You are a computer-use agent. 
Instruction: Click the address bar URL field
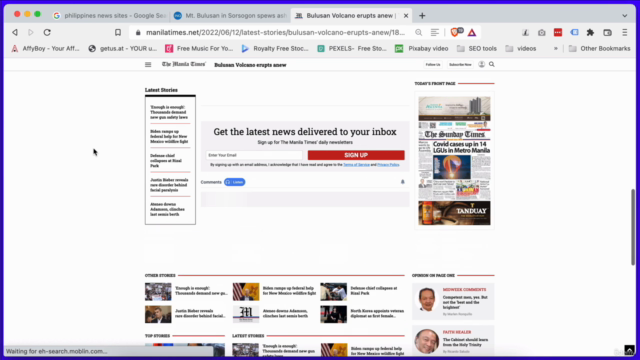point(276,32)
